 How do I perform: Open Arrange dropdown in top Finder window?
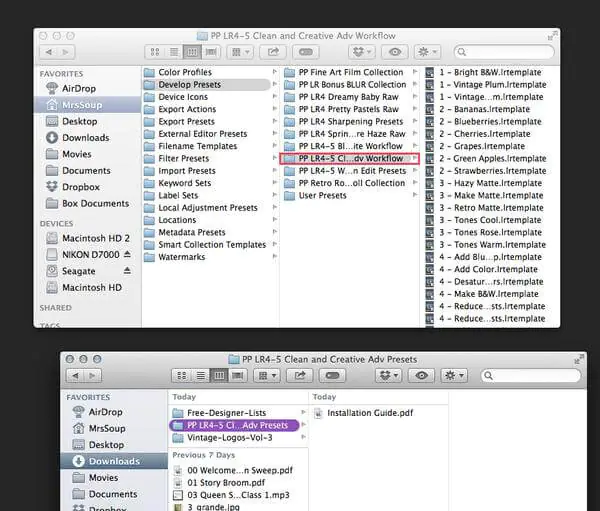click(241, 52)
